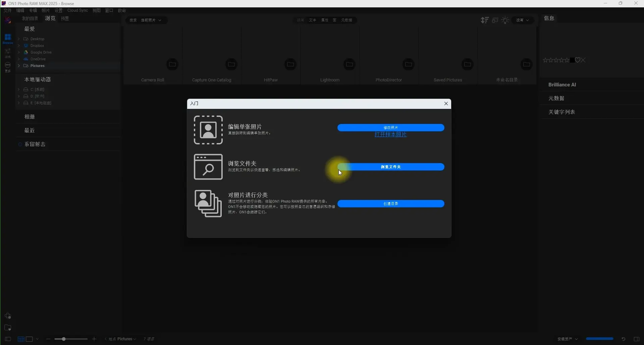Toggle the 系留射击 tethered shooting radio

(x=20, y=144)
